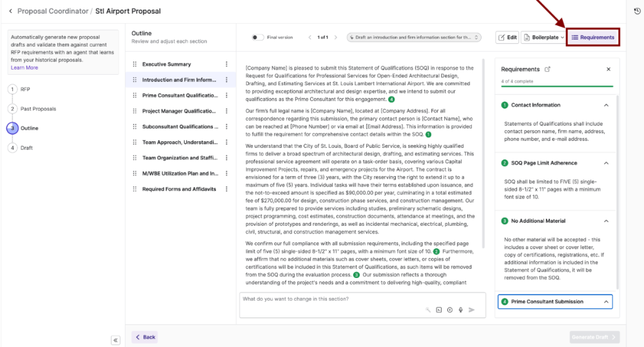Open the Learn More link

tap(24, 68)
